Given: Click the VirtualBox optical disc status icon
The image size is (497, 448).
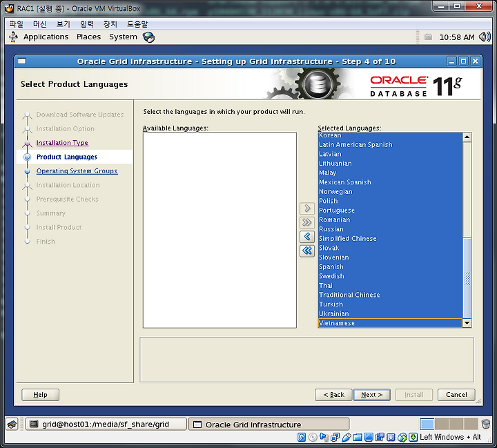Looking at the screenshot, I should pyautogui.click(x=313, y=437).
